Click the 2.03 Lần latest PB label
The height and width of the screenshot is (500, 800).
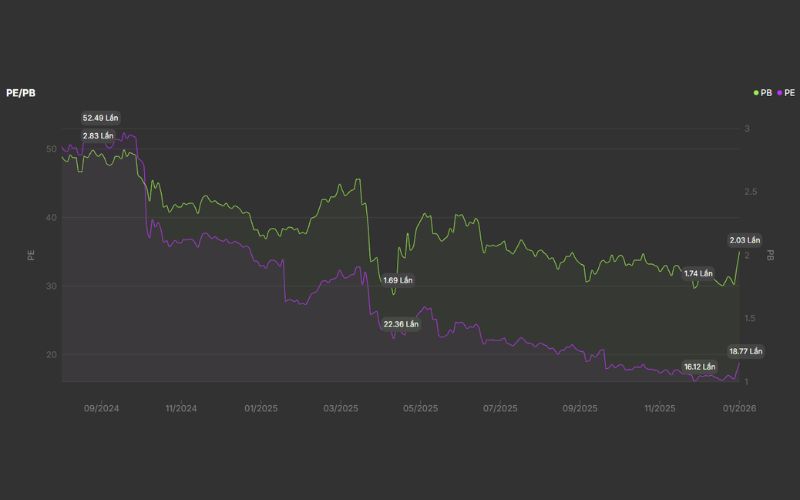(745, 240)
